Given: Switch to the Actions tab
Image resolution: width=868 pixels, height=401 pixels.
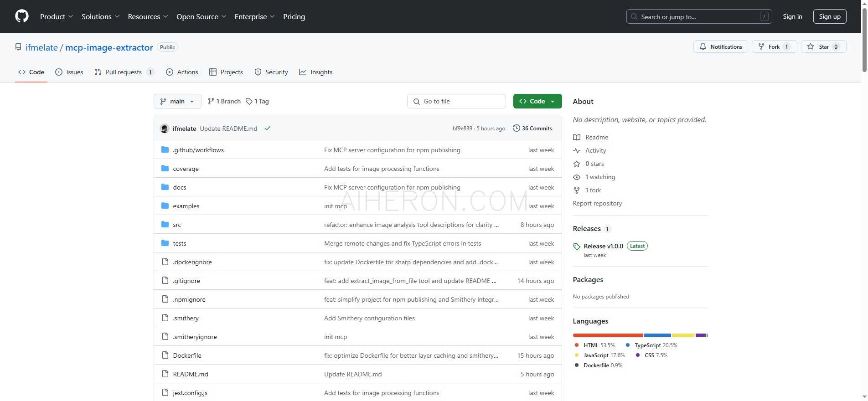Looking at the screenshot, I should [x=182, y=72].
